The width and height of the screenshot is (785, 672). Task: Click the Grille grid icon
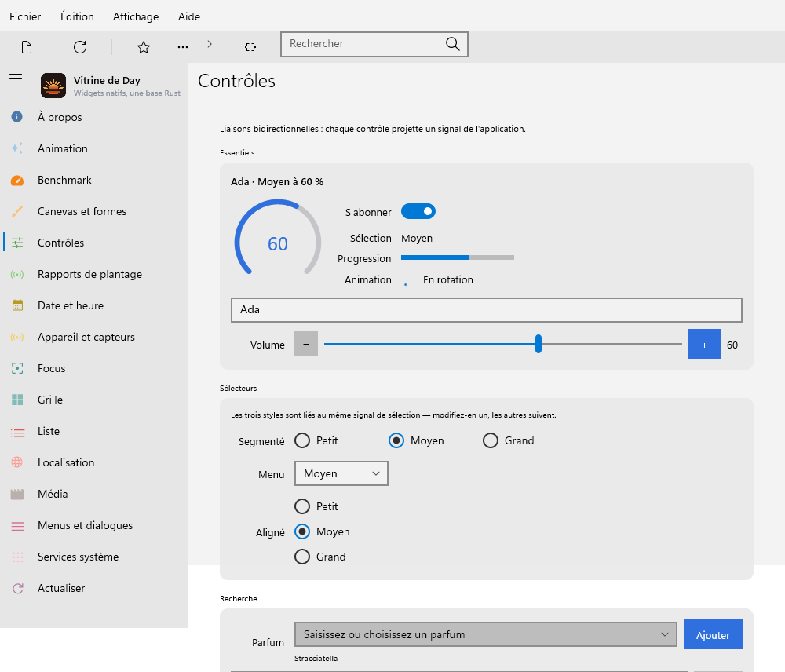click(x=17, y=400)
